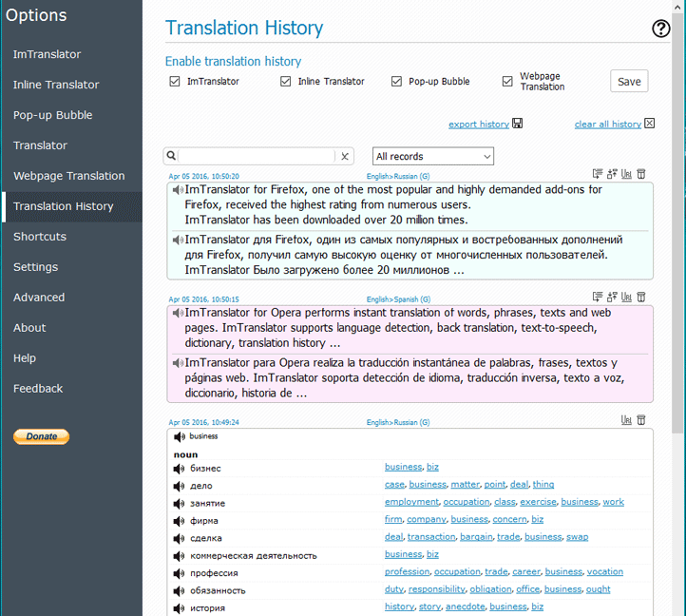Click the save disk icon beside export history
Viewport: 686px width, 616px height.
(518, 124)
